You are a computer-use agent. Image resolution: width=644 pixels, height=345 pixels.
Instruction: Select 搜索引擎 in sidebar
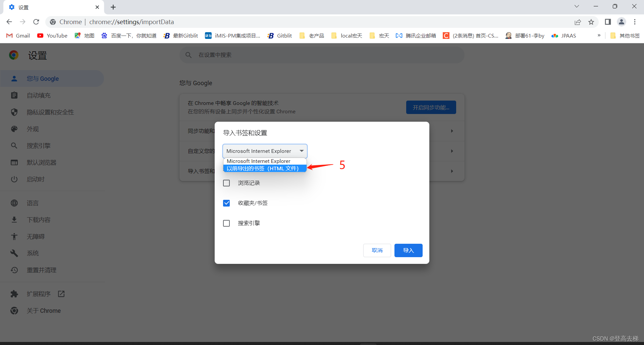click(x=52, y=146)
